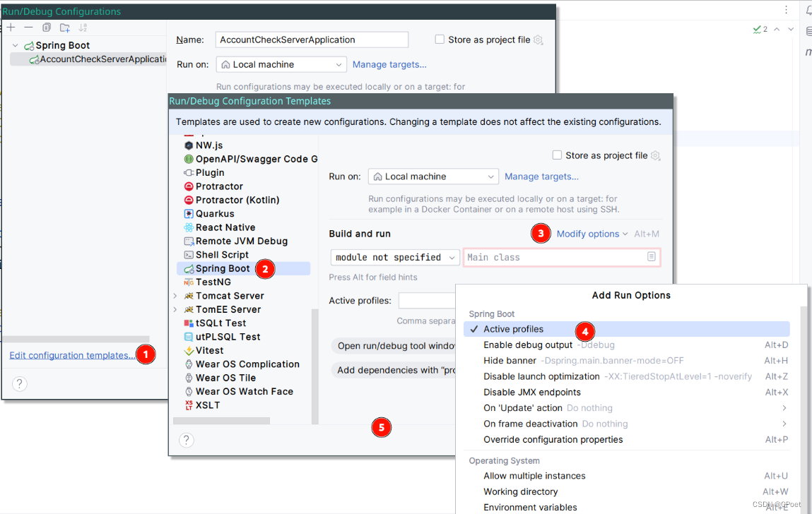Select the Vitest template
812x514 pixels.
click(204, 350)
